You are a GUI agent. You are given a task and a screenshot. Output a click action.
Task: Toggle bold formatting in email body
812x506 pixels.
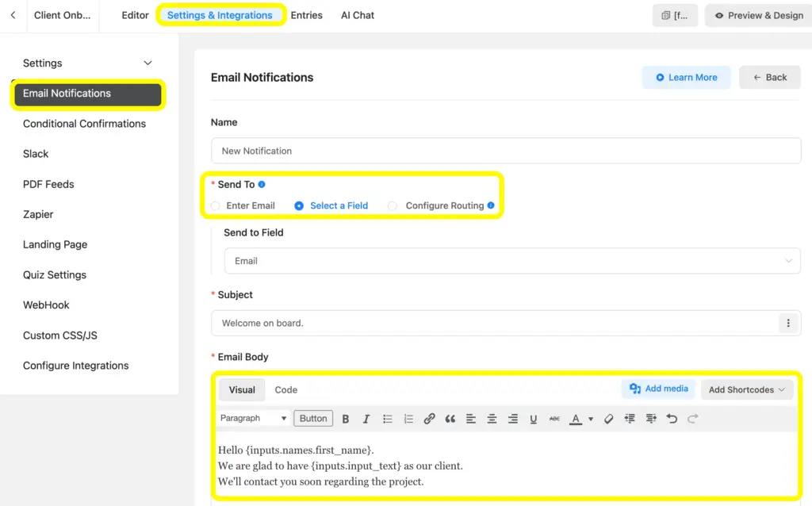pyautogui.click(x=346, y=419)
